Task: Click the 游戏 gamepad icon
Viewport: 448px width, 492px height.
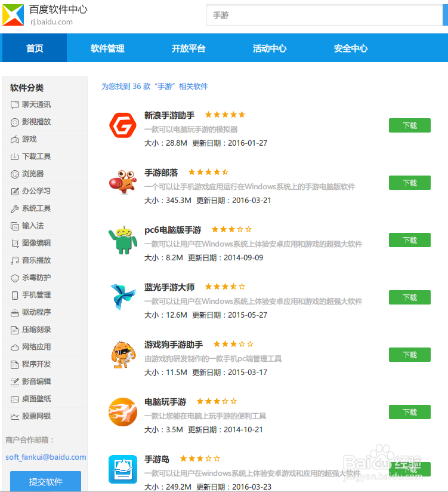Action: tap(15, 139)
